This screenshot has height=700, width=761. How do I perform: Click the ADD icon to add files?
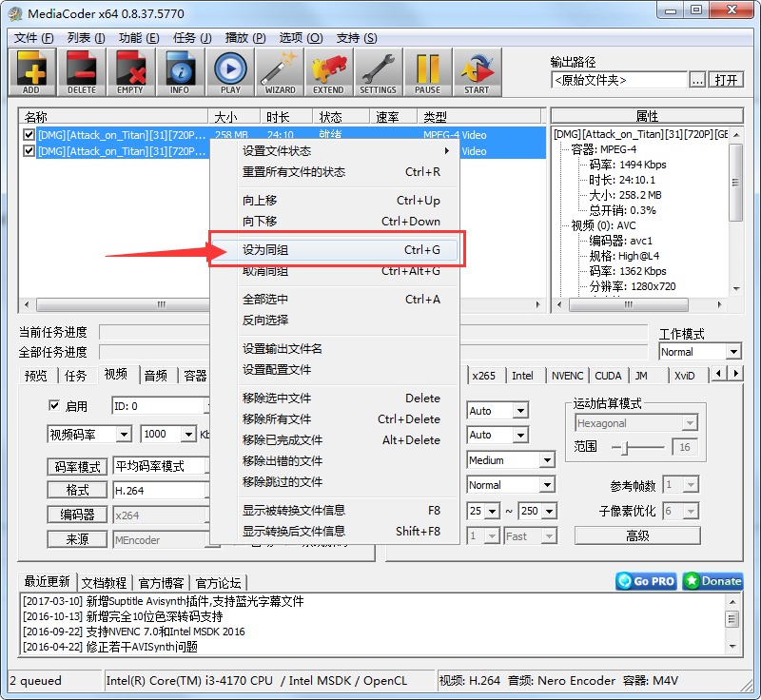pyautogui.click(x=31, y=71)
